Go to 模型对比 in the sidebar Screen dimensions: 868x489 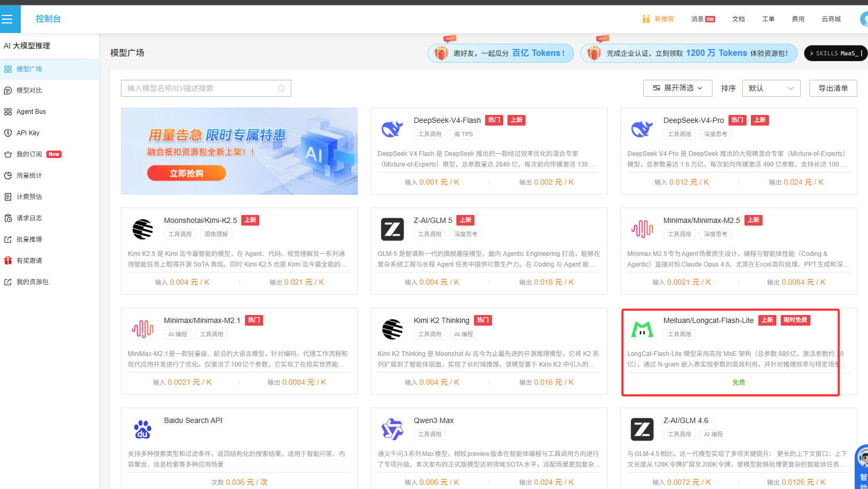click(50, 90)
